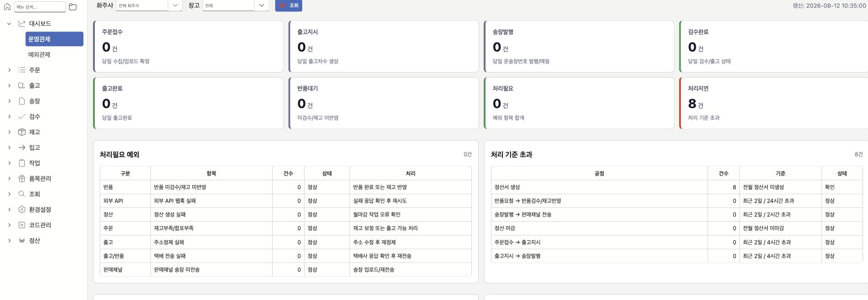Click the 구분 column header

click(125, 173)
